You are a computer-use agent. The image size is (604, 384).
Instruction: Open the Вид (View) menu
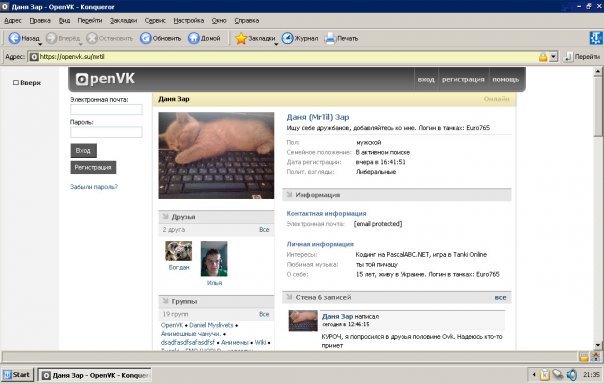pos(64,20)
